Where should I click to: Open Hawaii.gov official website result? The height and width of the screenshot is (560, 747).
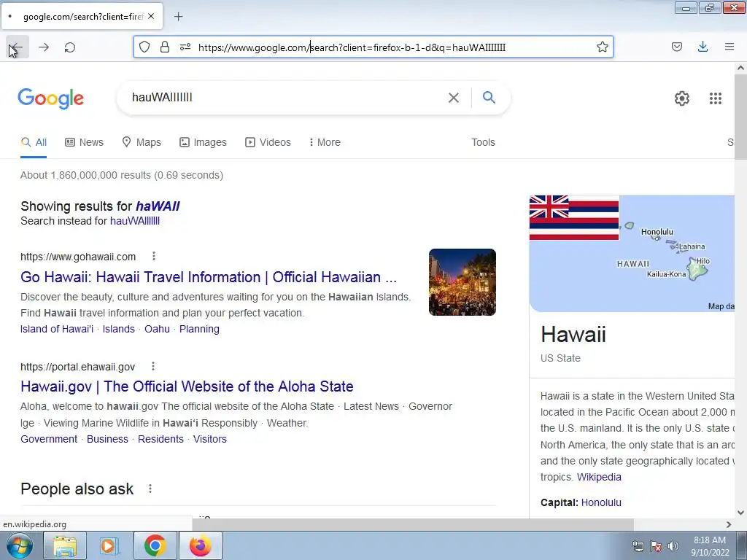click(x=187, y=386)
